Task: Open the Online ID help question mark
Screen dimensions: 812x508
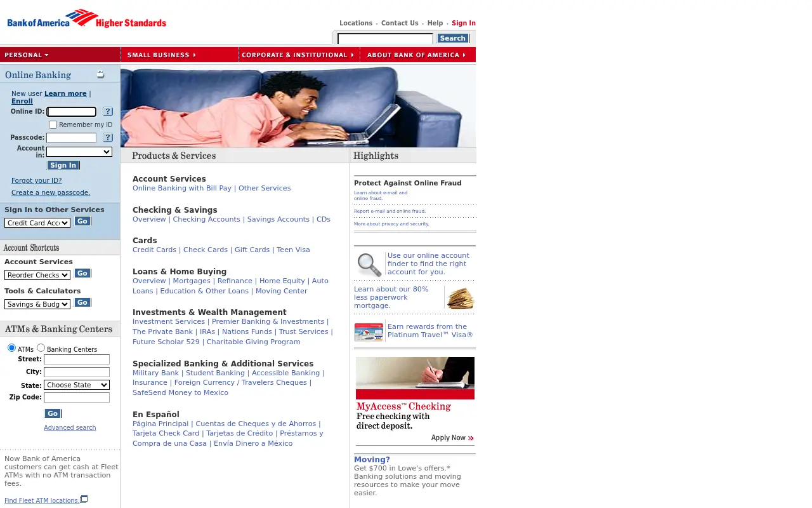Action: (108, 112)
